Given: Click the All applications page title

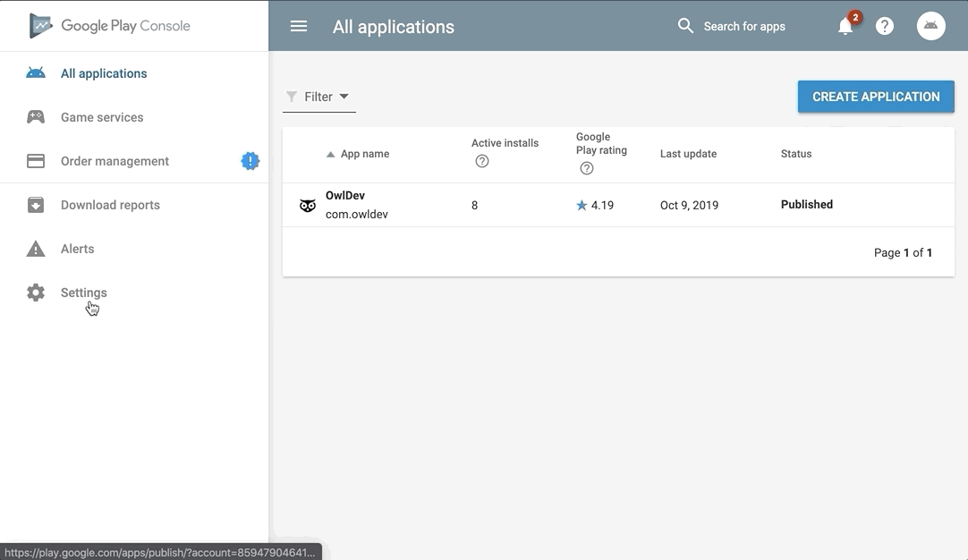Looking at the screenshot, I should [x=394, y=27].
